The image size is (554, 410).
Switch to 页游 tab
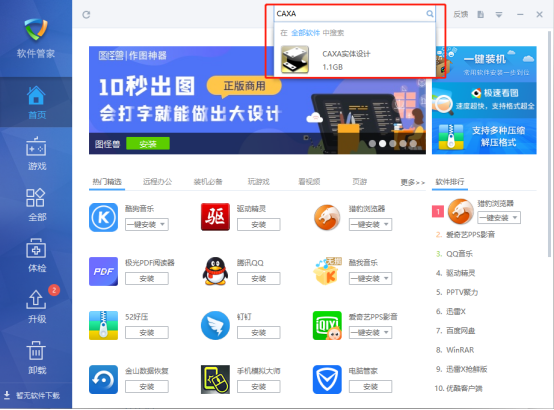360,182
